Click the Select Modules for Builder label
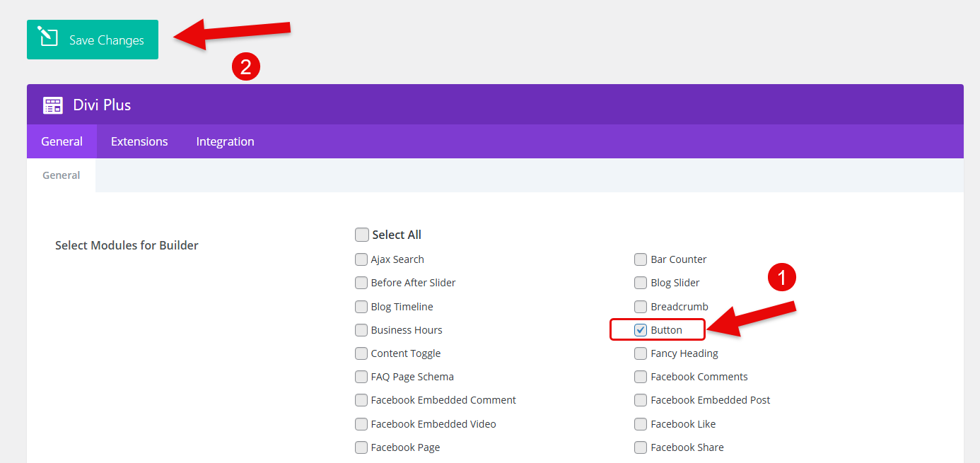Screen dimensions: 980x463 (127, 246)
